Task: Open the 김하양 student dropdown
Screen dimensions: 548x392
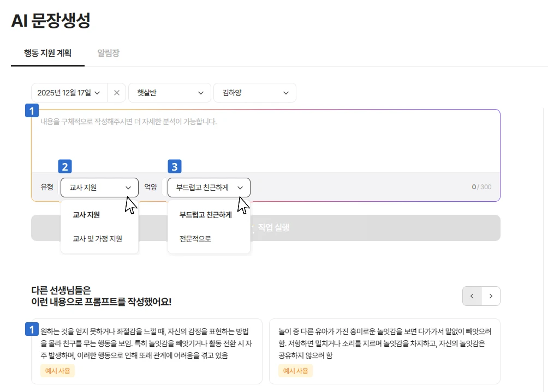Action: point(254,93)
